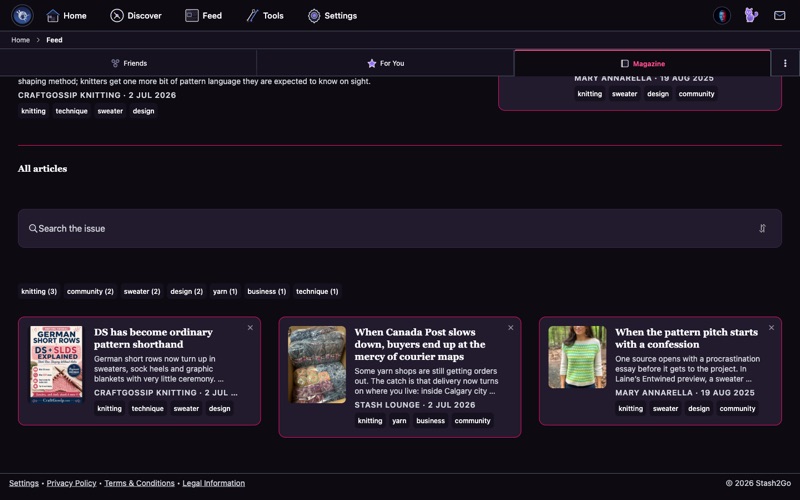Switch to the Friends tab

click(x=129, y=63)
